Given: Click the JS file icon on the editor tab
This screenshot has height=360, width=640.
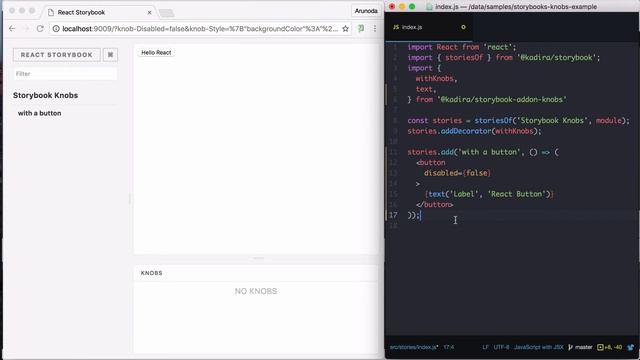Looking at the screenshot, I should [x=396, y=27].
